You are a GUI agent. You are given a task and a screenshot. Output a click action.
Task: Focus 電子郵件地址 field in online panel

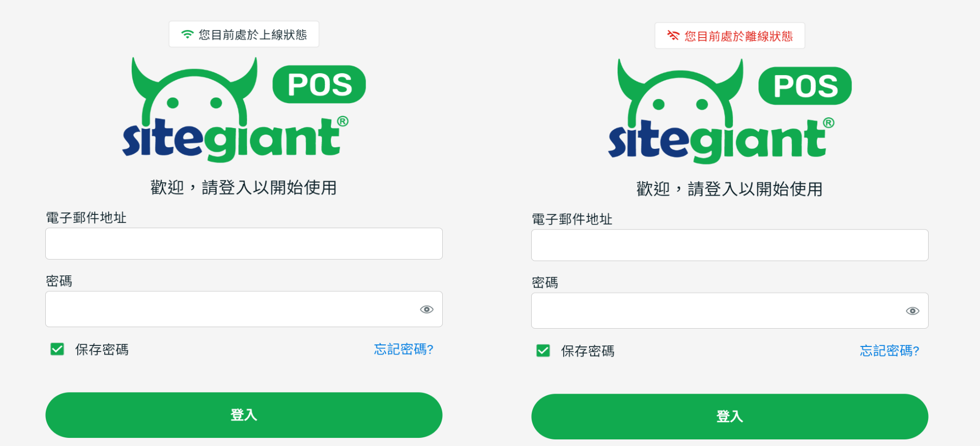(244, 244)
